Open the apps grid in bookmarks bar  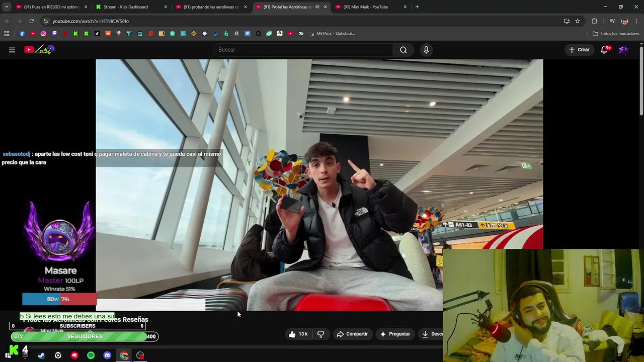[x=7, y=34]
